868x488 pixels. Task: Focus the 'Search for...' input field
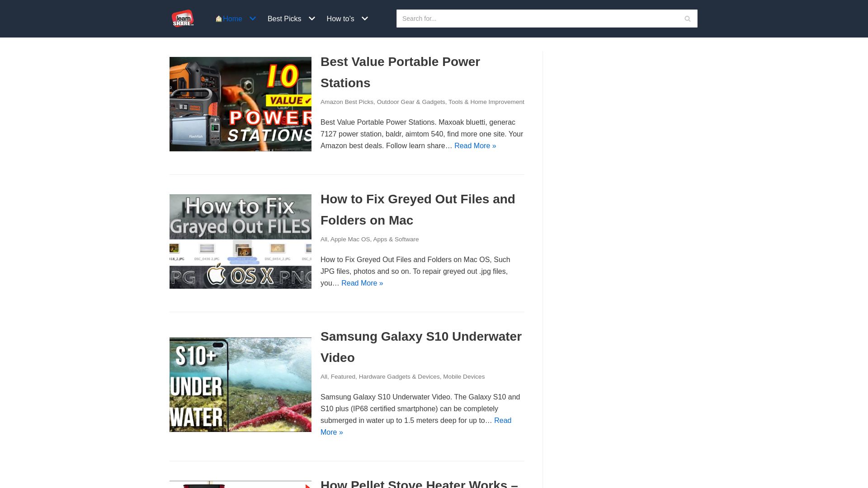538,19
